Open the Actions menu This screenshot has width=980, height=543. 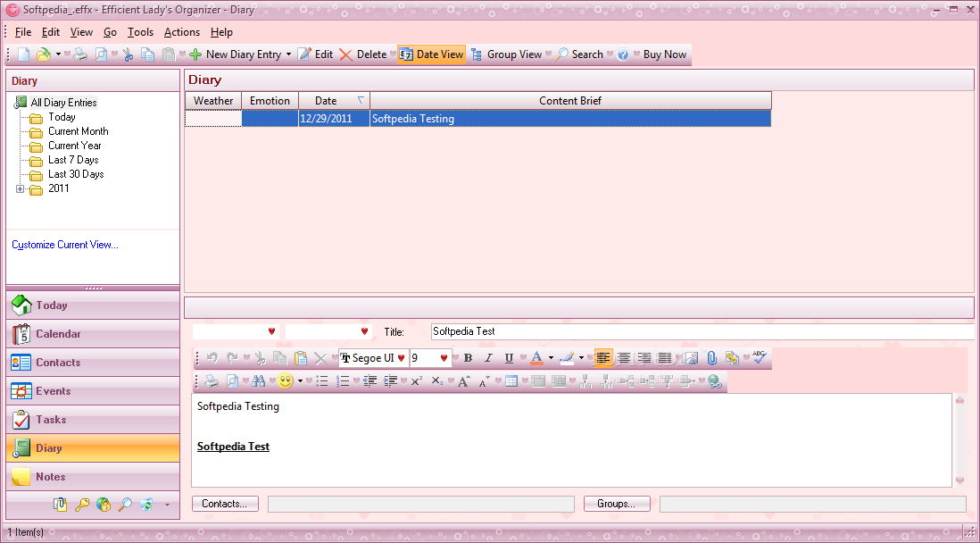click(182, 32)
